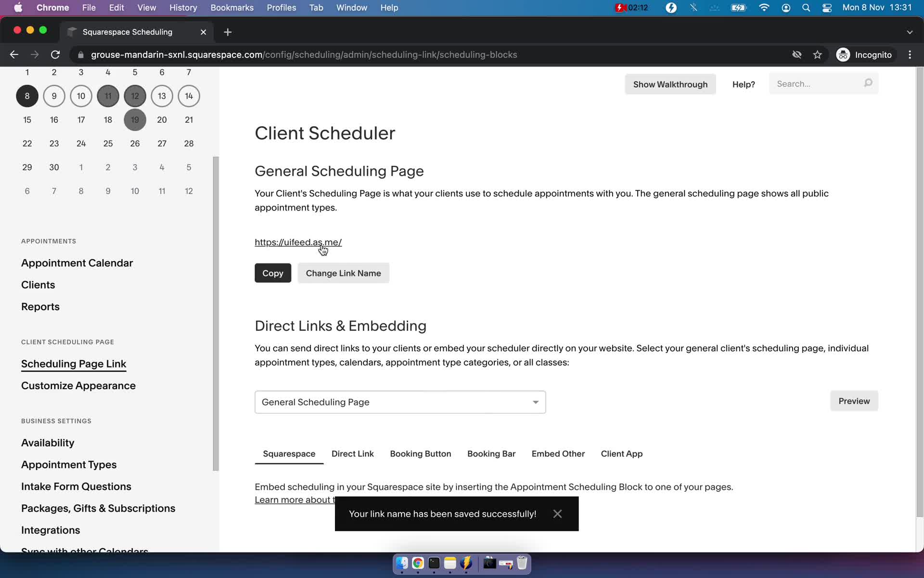Select date 26 in the mini calendar
This screenshot has height=578, width=924.
tap(135, 144)
